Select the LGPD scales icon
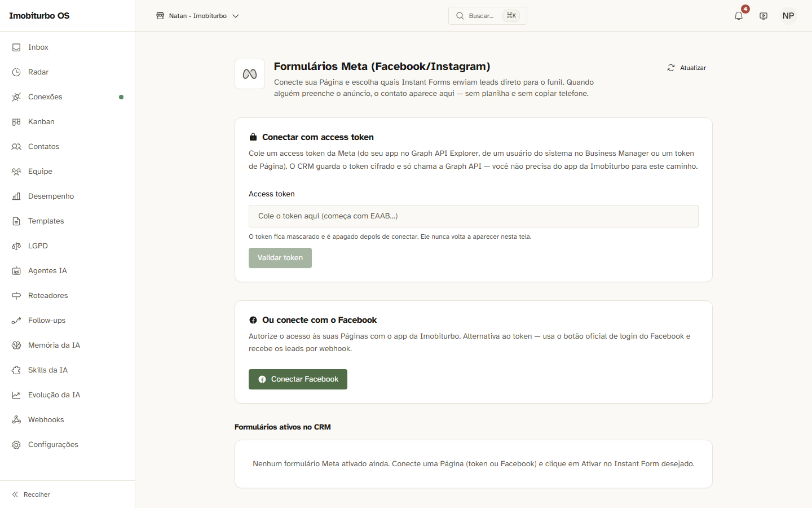The width and height of the screenshot is (812, 508). coord(16,246)
